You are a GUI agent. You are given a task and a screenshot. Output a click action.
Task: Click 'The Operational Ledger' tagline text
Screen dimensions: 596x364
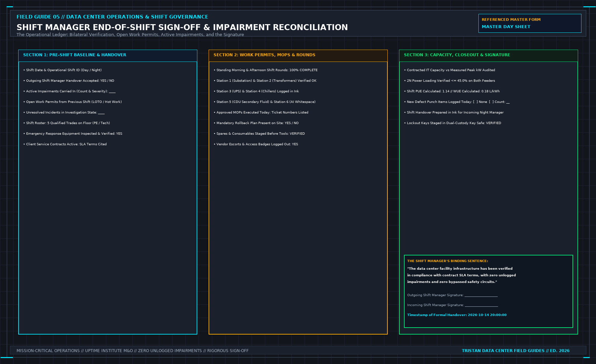click(x=130, y=35)
